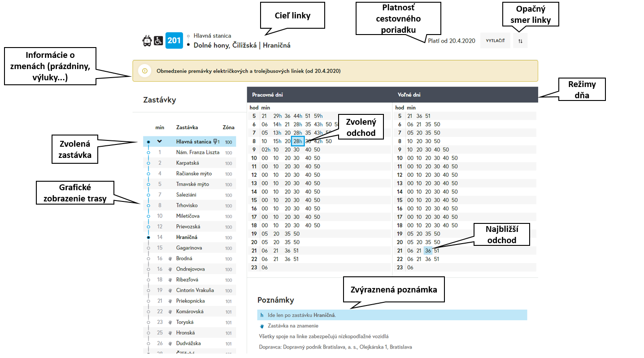Open the tram and trolleybus restriction notice
The image size is (644, 358).
point(248,71)
